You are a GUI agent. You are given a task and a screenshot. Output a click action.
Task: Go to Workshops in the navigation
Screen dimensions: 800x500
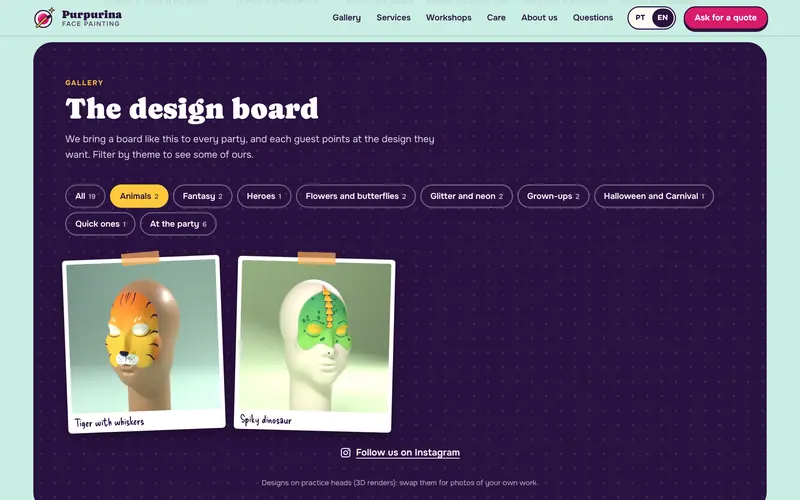[448, 18]
